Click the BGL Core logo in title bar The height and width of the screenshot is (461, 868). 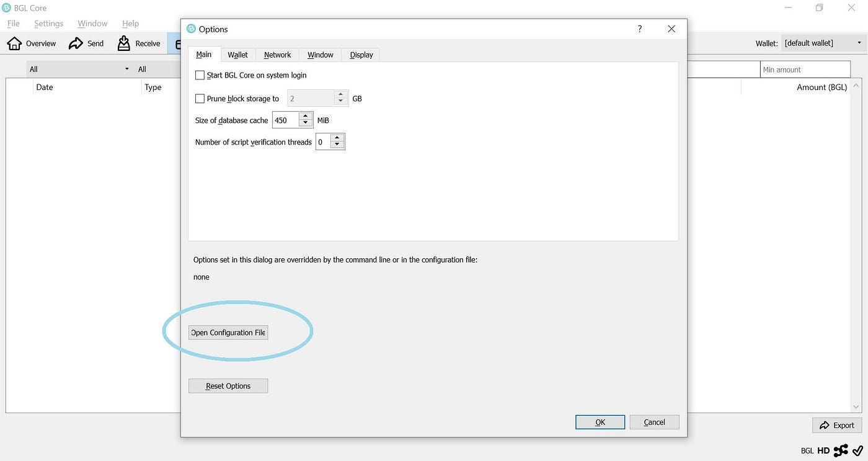(x=6, y=8)
